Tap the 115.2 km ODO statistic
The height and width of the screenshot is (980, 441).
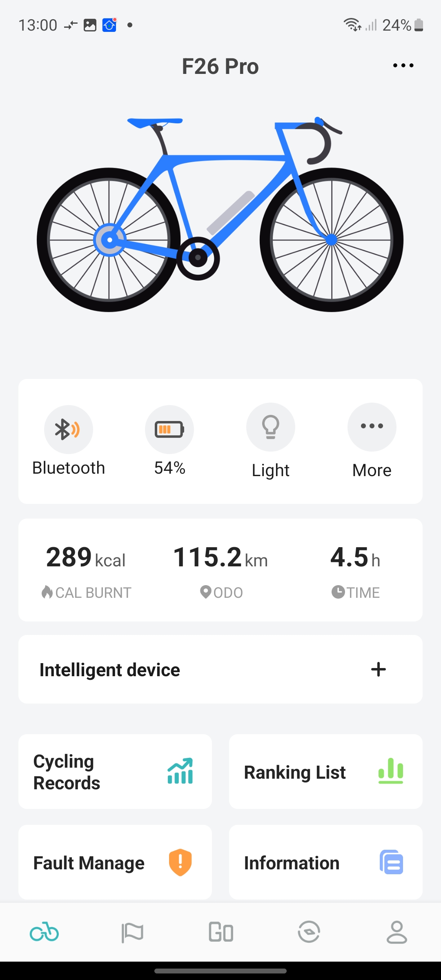tap(220, 570)
